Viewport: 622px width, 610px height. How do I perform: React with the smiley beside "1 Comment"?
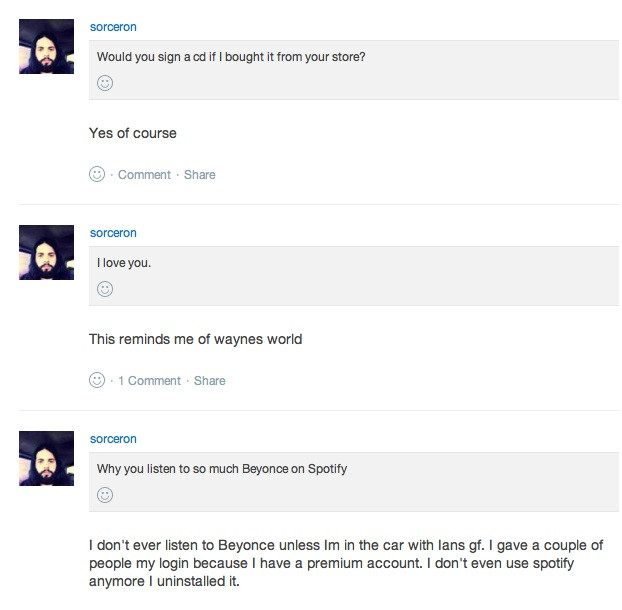[x=97, y=380]
